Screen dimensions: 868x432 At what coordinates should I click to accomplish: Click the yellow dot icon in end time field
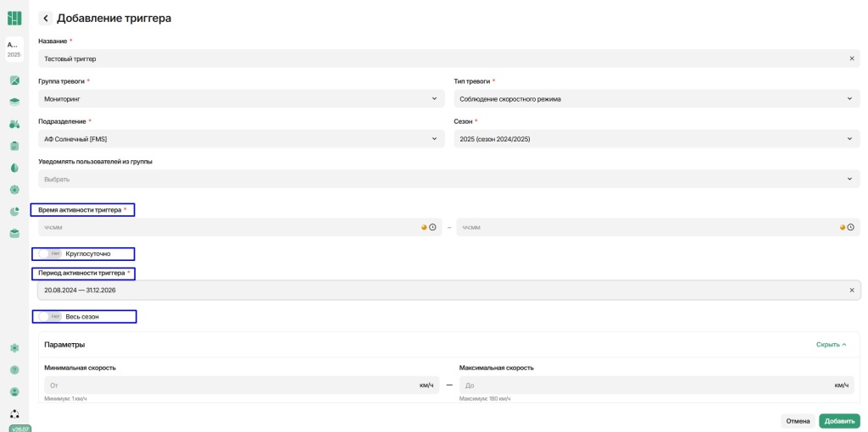click(843, 227)
